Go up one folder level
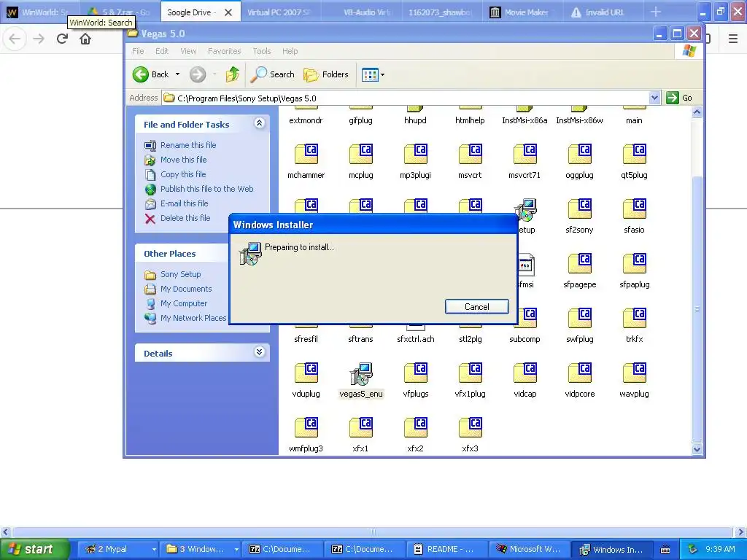Viewport: 747px width, 560px height. click(x=233, y=74)
